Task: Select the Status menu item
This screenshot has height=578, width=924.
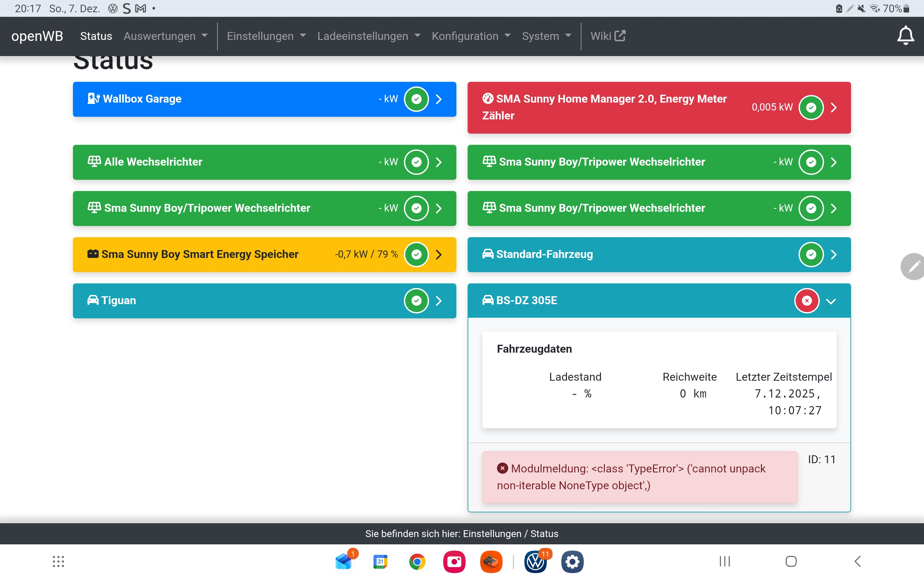Action: [x=96, y=36]
